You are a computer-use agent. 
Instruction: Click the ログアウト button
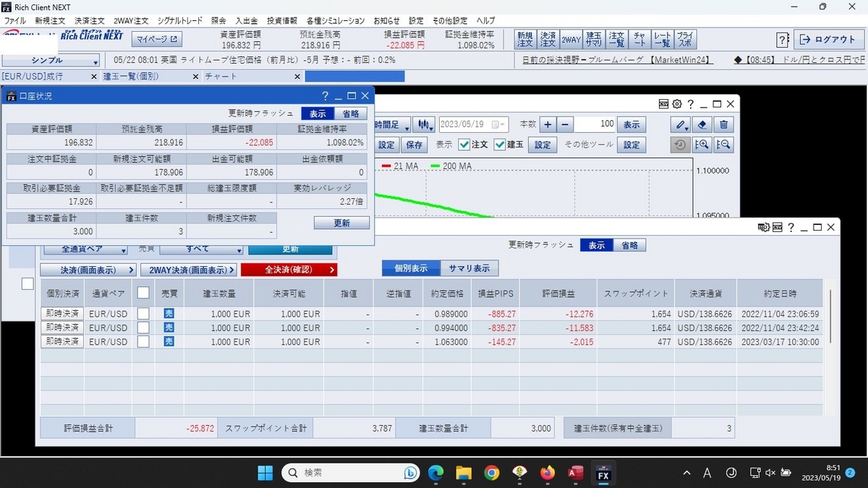pos(829,40)
